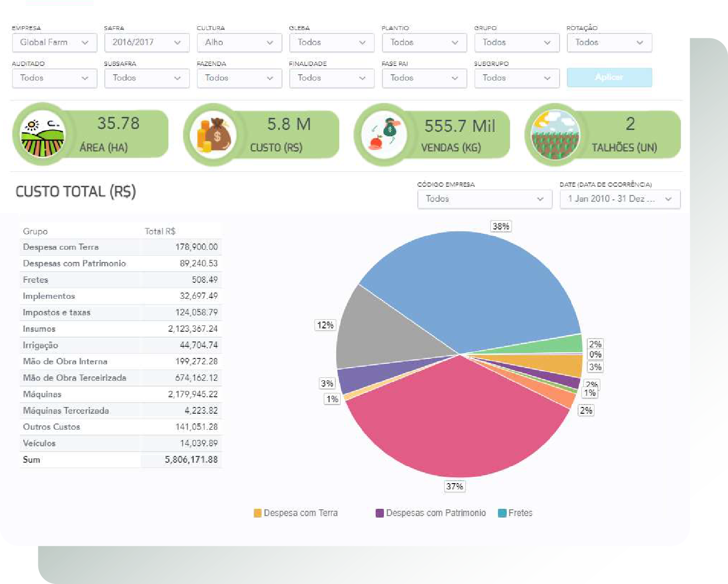Expand the Safra 2016/2017 dropdown
The width and height of the screenshot is (728, 584).
[147, 43]
